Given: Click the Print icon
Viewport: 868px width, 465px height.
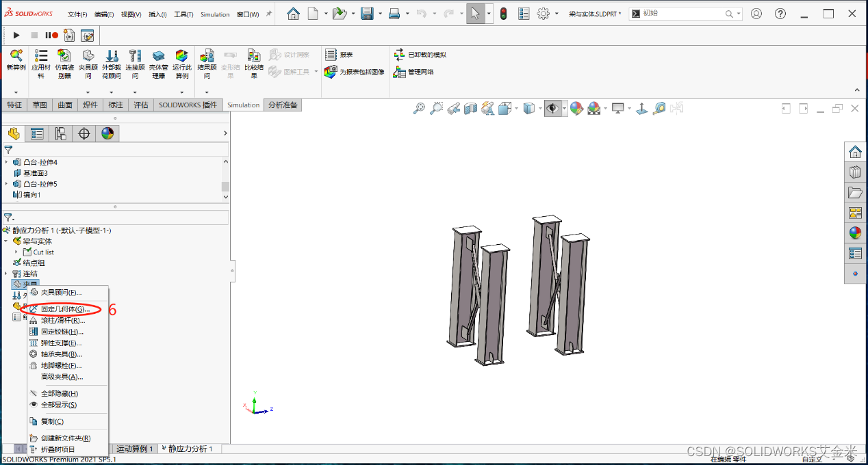Looking at the screenshot, I should (x=394, y=14).
